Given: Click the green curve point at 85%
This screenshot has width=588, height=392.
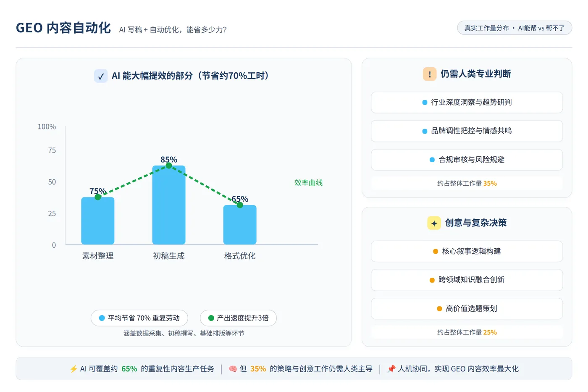Looking at the screenshot, I should [x=169, y=166].
